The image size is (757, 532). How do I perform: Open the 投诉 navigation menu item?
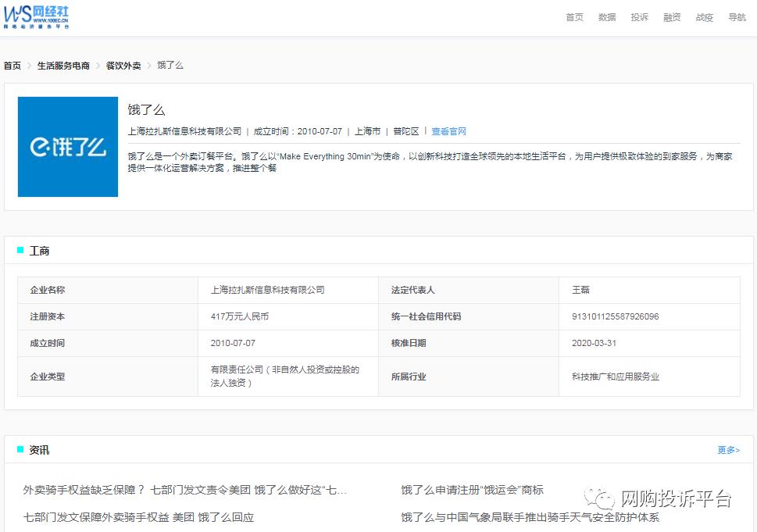(639, 16)
